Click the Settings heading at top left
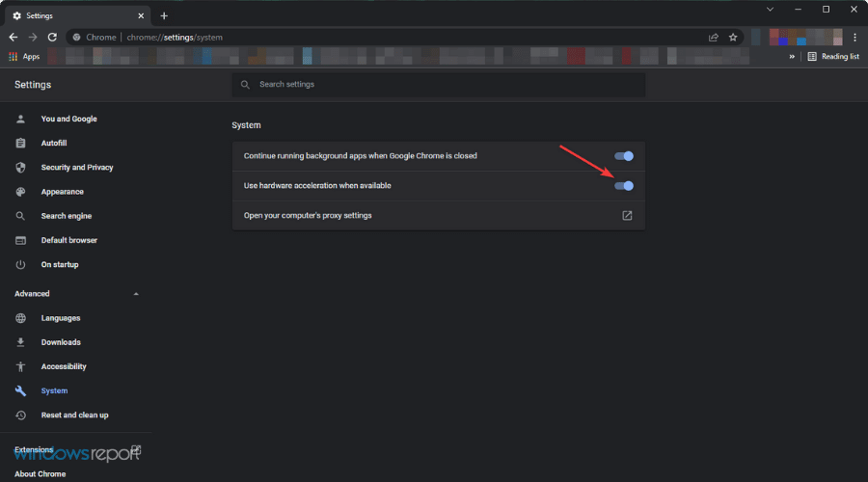The height and width of the screenshot is (482, 868). [x=33, y=85]
